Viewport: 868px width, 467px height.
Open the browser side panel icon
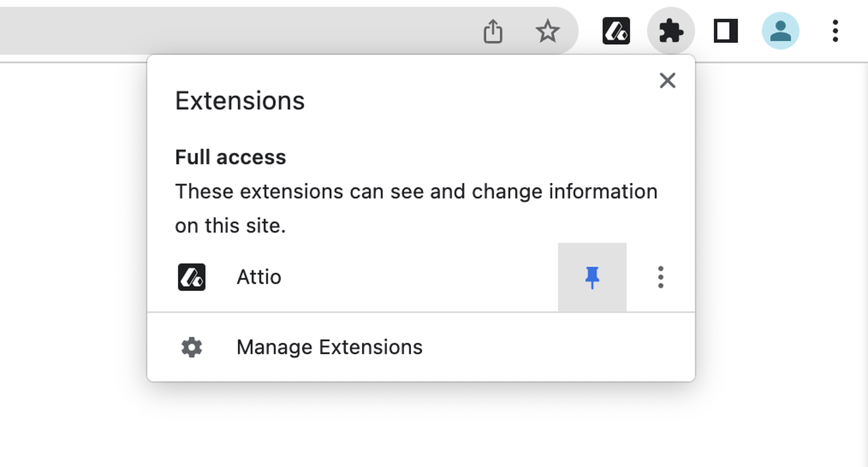click(726, 31)
